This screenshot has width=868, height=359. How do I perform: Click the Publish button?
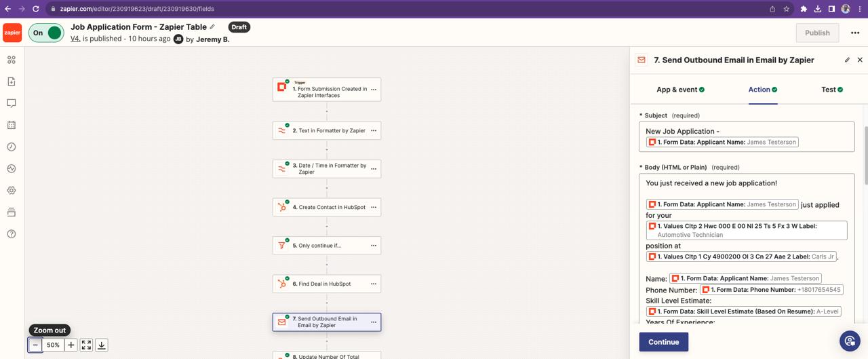click(817, 33)
